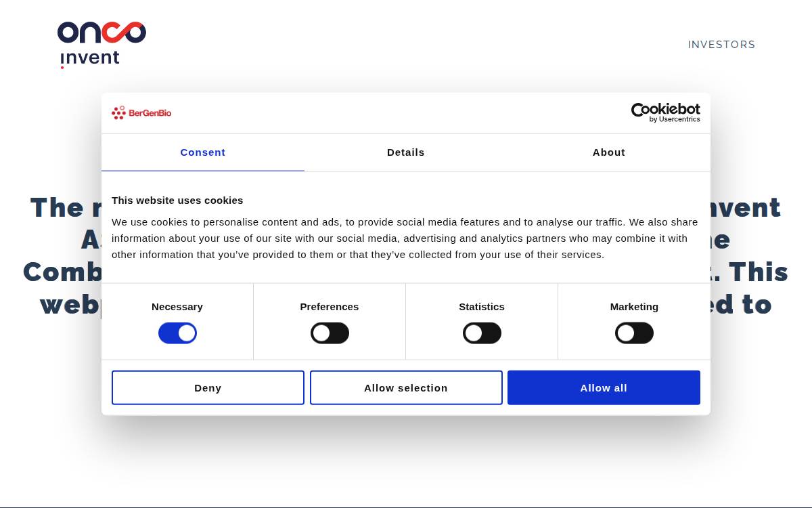This screenshot has height=508, width=812.
Task: Enable the Preferences cookies switch
Action: 330,333
